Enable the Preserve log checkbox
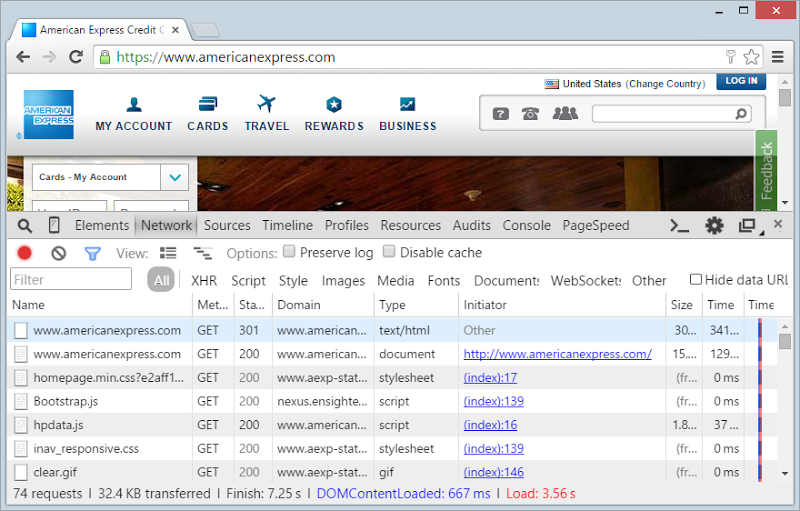The image size is (800, 511). pos(289,251)
